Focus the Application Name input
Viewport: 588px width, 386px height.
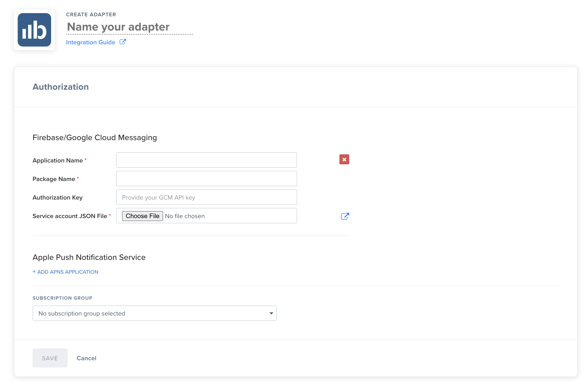tap(206, 160)
